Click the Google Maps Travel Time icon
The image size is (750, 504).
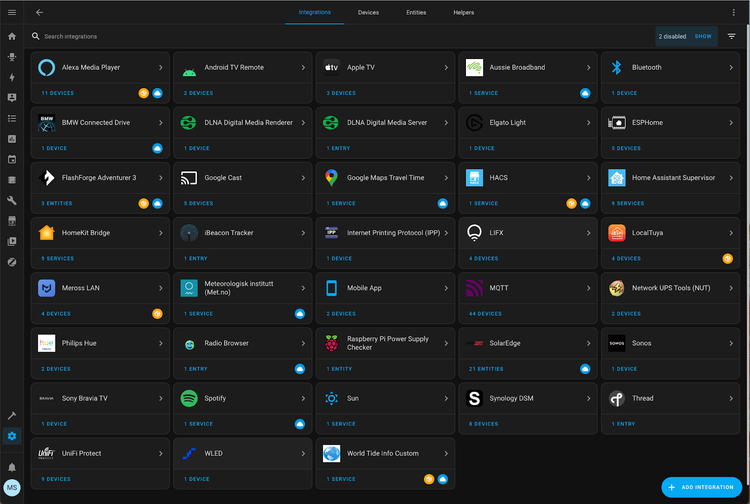point(331,178)
